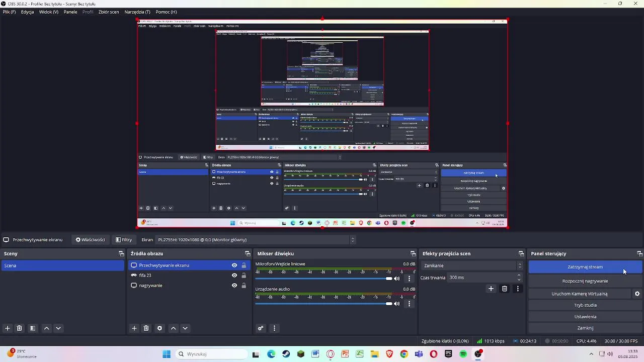Remove scene transition with trash icon

505,289
